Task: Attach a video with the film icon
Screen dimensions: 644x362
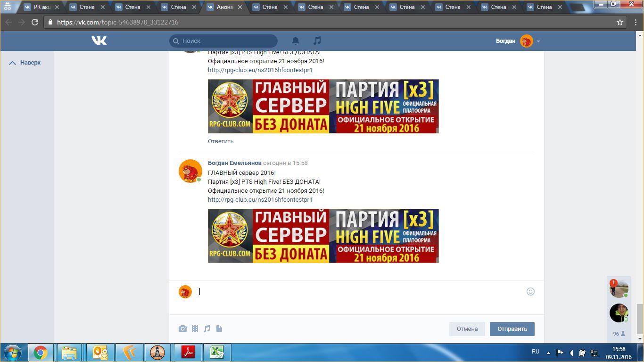Action: [x=195, y=329]
